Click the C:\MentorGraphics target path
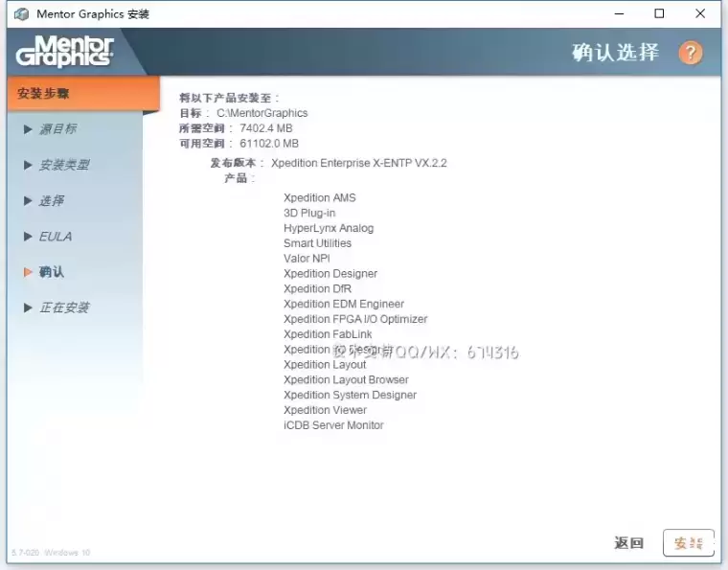This screenshot has height=570, width=728. (x=262, y=113)
